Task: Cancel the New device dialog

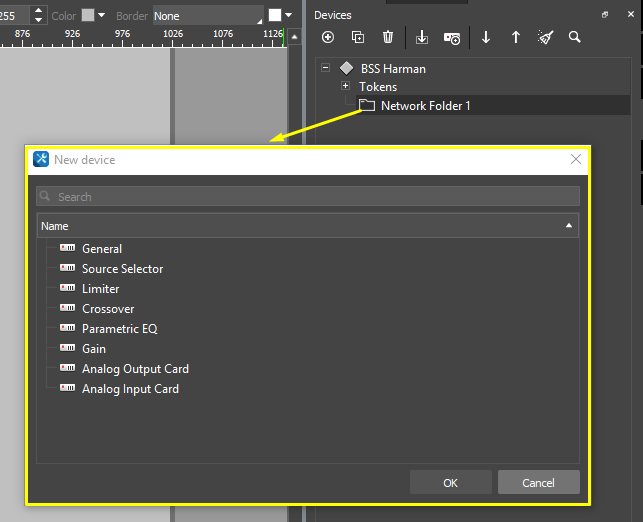Action: (x=539, y=483)
